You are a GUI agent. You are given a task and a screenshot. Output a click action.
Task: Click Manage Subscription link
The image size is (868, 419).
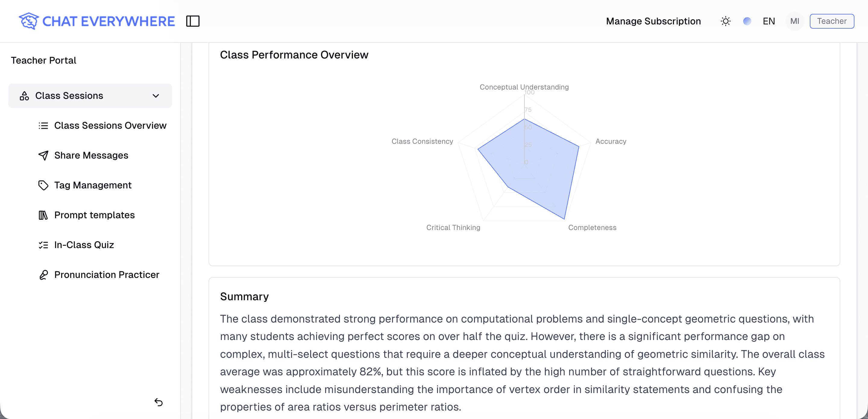(653, 21)
